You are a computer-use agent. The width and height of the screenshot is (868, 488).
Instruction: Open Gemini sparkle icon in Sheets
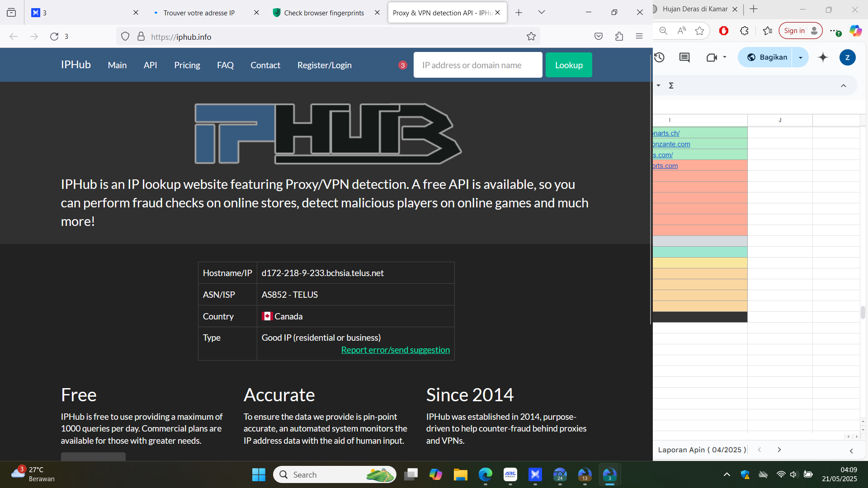pos(823,57)
